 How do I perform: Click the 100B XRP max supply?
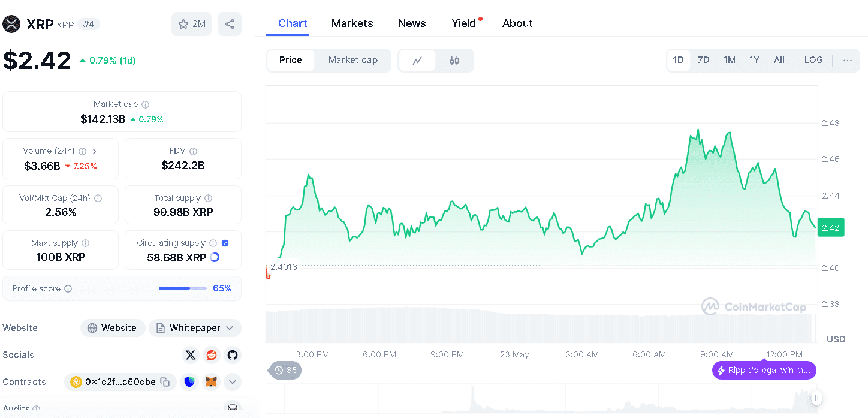61,257
